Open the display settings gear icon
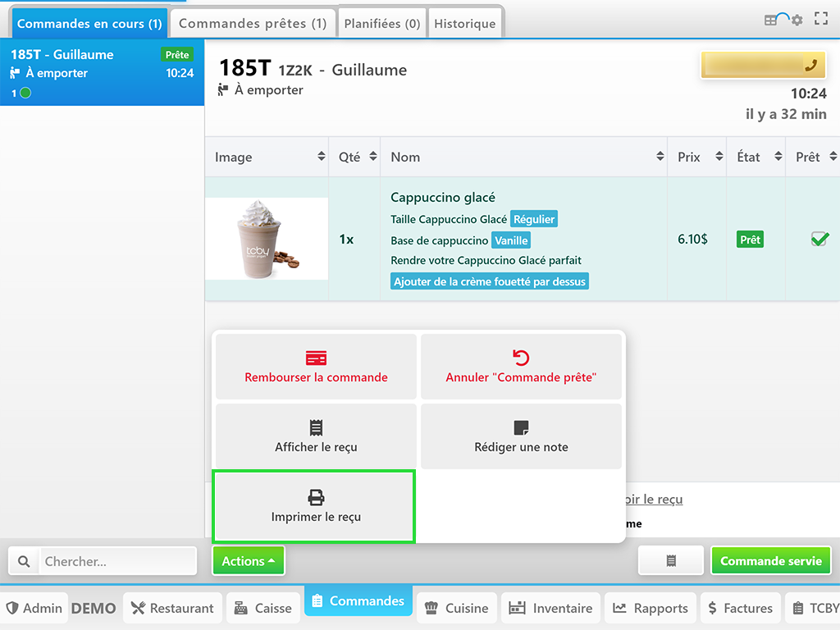The image size is (840, 630). click(x=797, y=20)
